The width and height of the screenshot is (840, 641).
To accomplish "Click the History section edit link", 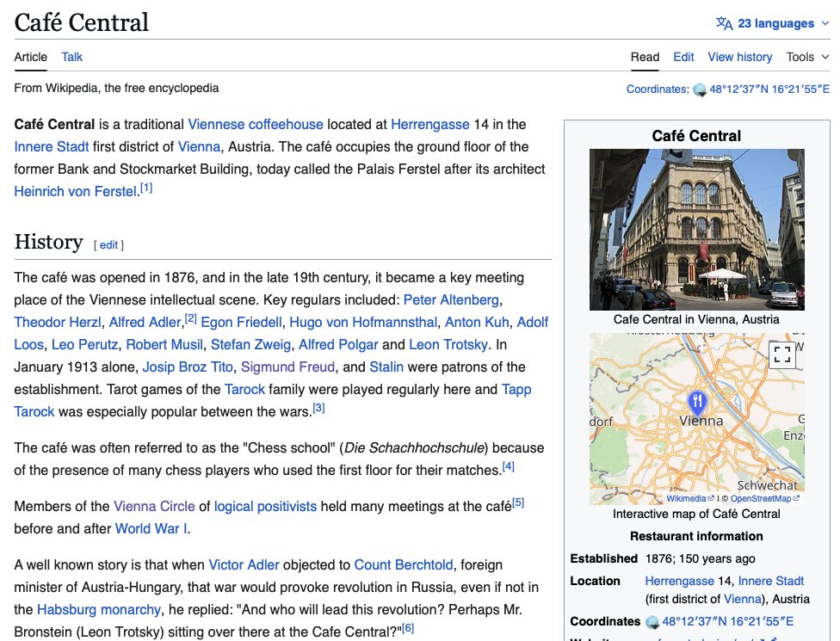I will click(108, 244).
